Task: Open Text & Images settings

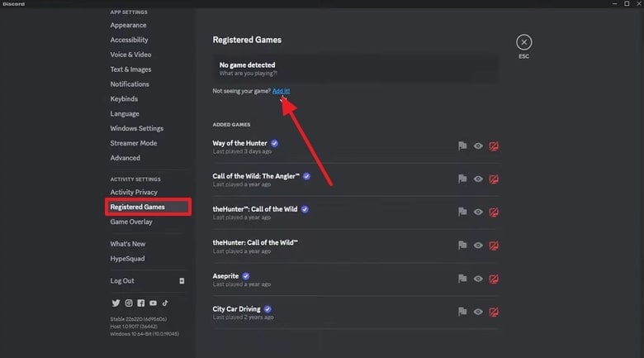Action: click(x=130, y=69)
